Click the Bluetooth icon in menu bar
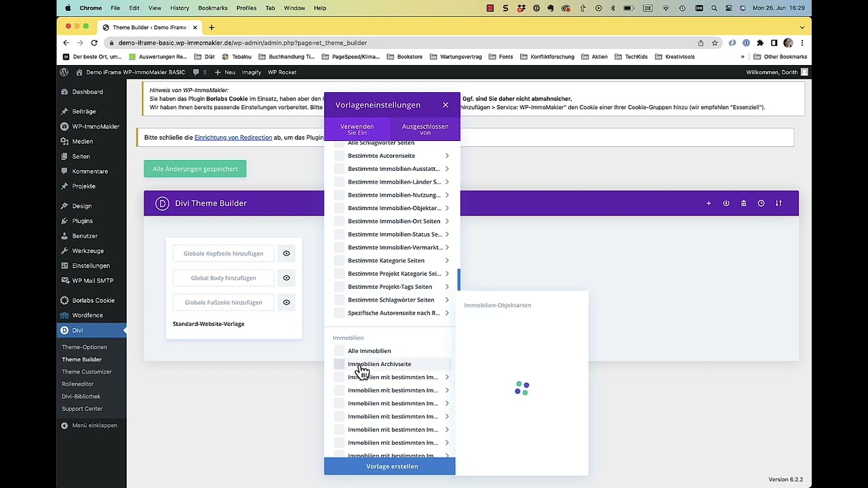This screenshot has width=868, height=488. [613, 8]
